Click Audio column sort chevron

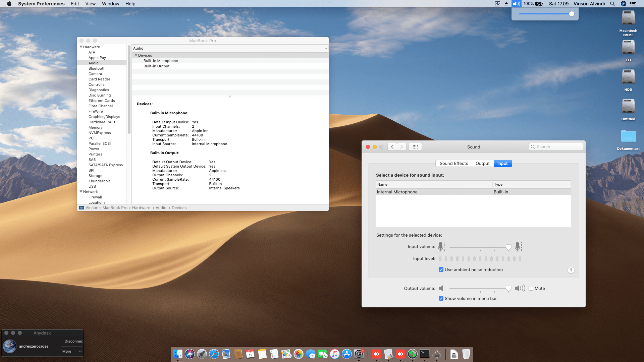pos(326,48)
